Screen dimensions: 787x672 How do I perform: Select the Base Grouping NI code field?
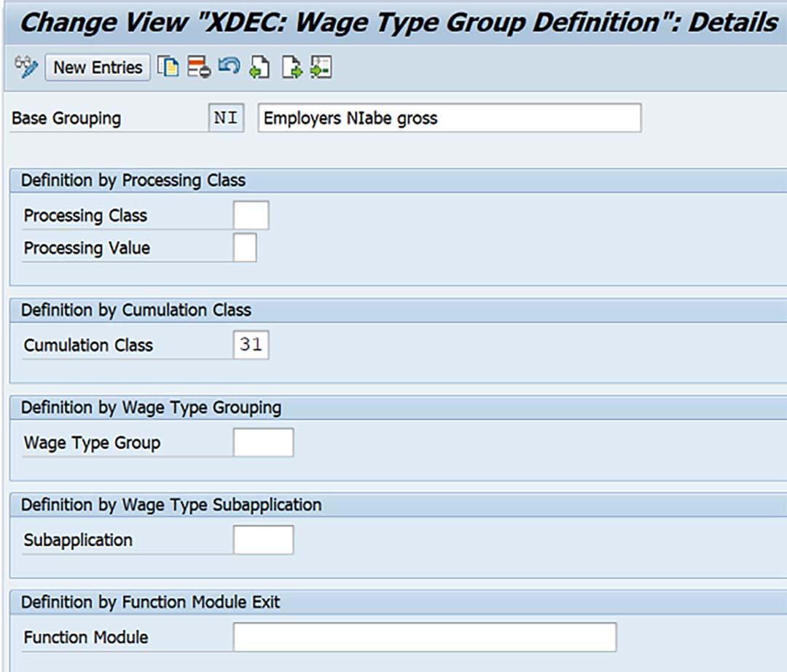pos(226,118)
